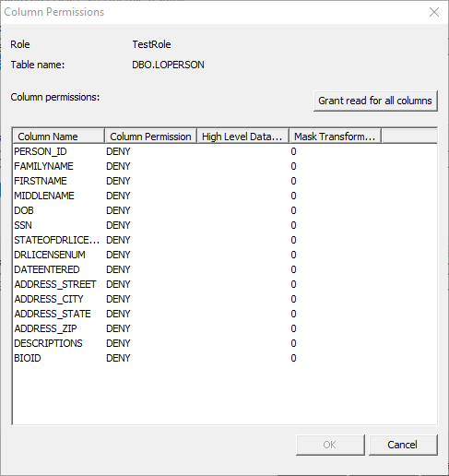Sort by Column Name header
Image resolution: width=449 pixels, height=476 pixels.
point(58,137)
